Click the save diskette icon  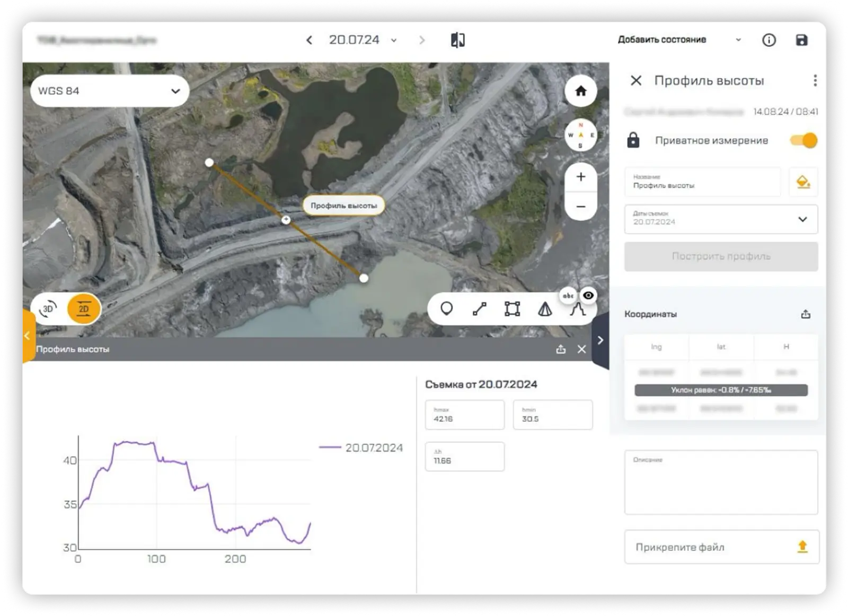coord(801,40)
